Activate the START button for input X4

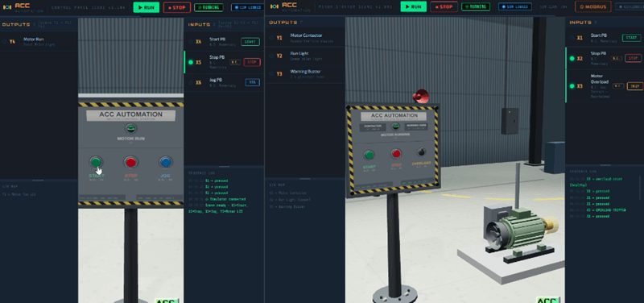tap(250, 42)
